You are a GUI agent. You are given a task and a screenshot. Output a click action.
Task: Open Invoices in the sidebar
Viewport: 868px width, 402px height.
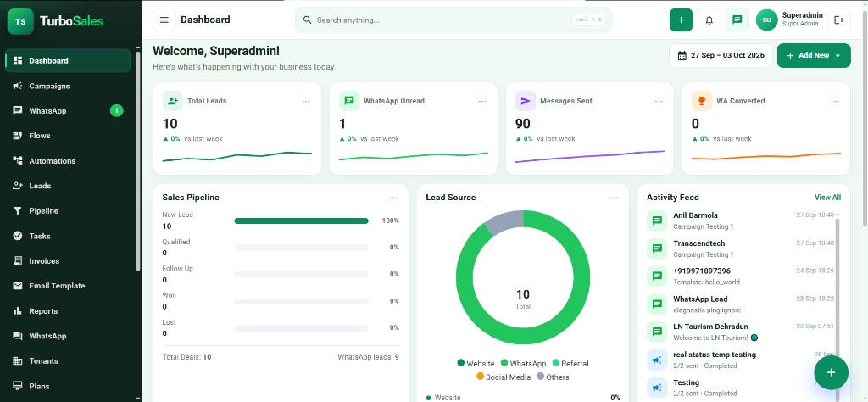coord(68,261)
